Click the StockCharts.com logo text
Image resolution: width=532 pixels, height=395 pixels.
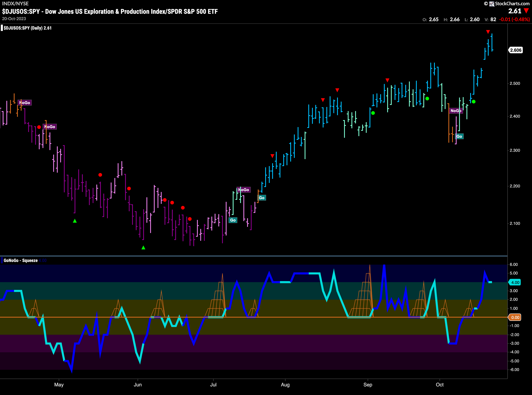click(x=512, y=3)
